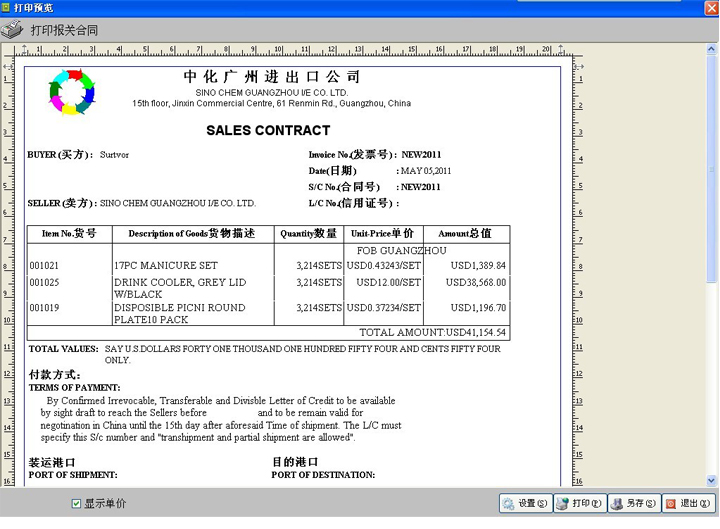Image resolution: width=720 pixels, height=529 pixels.
Task: Click the DISPOSIBLE PICNI ROUND PLATE description
Action: pyautogui.click(x=180, y=313)
